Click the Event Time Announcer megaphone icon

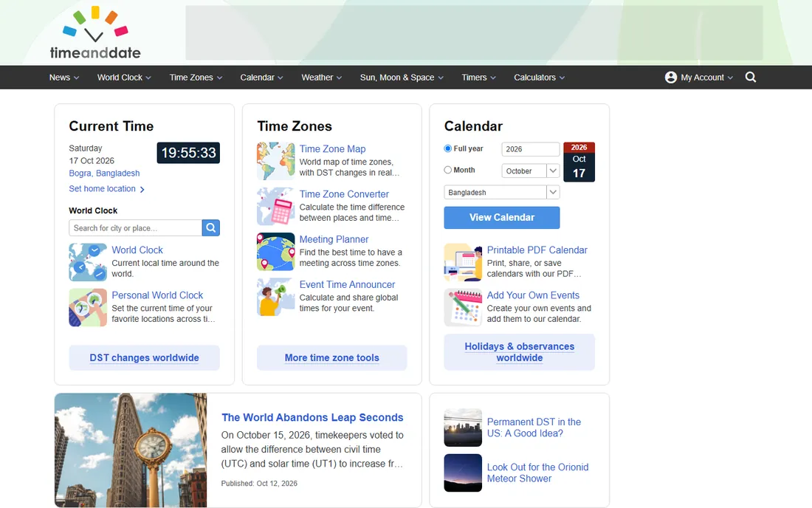[x=276, y=297]
